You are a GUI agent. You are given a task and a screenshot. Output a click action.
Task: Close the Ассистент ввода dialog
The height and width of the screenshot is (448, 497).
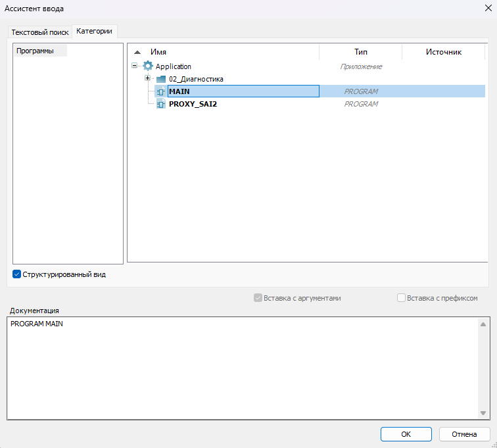point(486,9)
